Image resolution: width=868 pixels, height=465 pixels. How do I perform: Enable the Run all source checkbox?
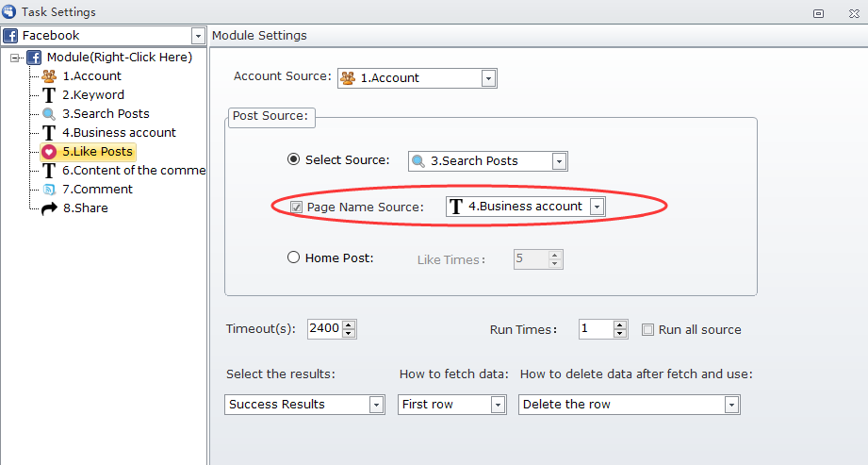coord(647,330)
